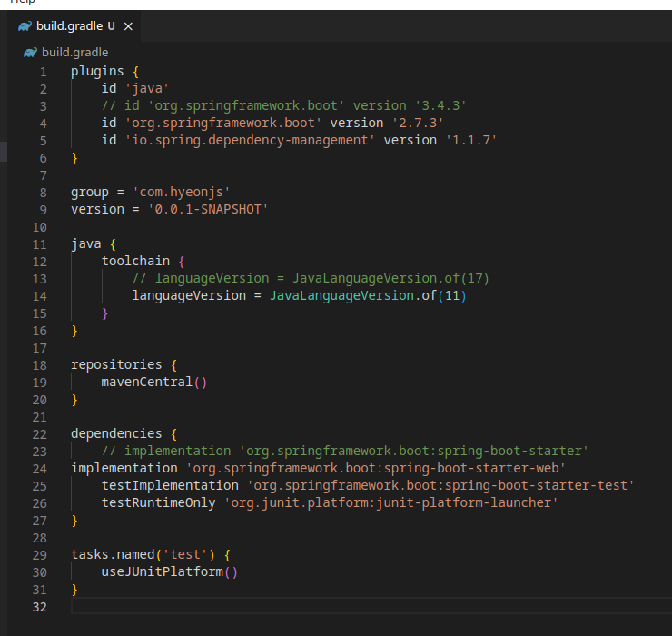Click the 'U' untracked status badge on the tab

tap(112, 26)
